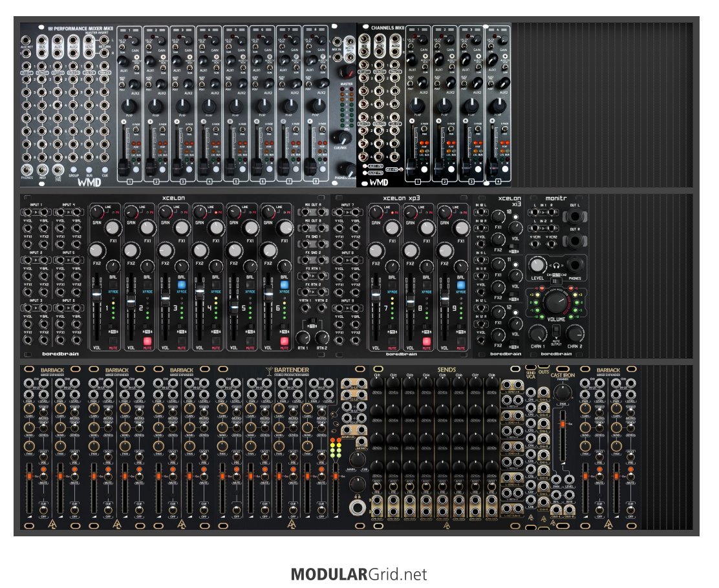719x588 pixels.
Task: Click PHONES jack on monitr
Action: (575, 265)
